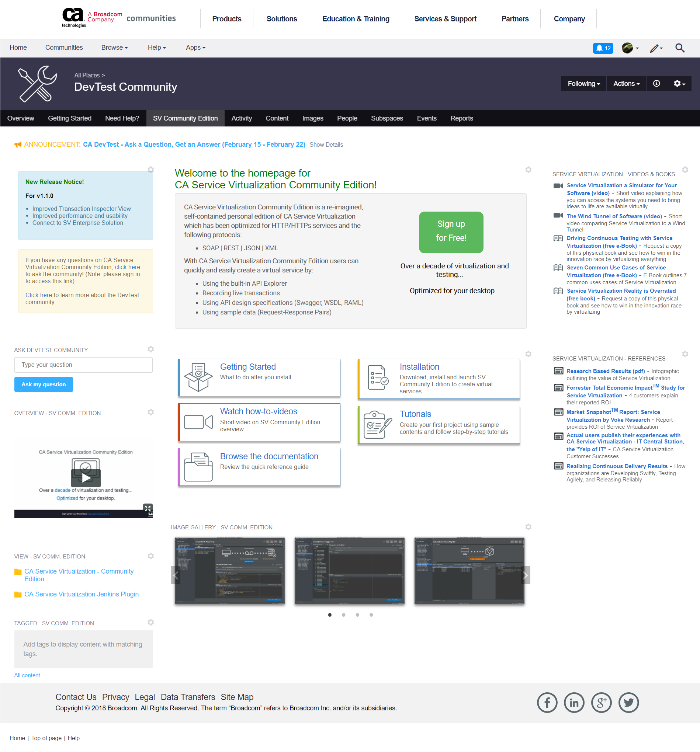Click gear icon for Overview - SV Comm. Edition
The height and width of the screenshot is (752, 700).
[150, 412]
